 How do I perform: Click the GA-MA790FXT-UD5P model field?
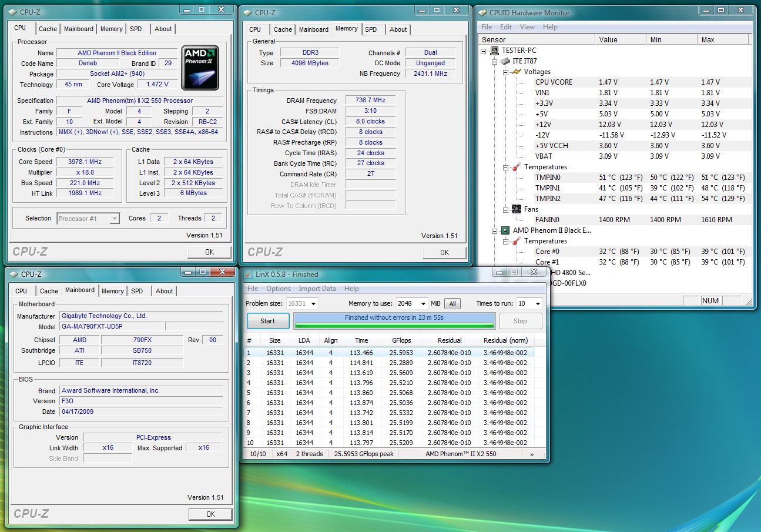tap(112, 327)
